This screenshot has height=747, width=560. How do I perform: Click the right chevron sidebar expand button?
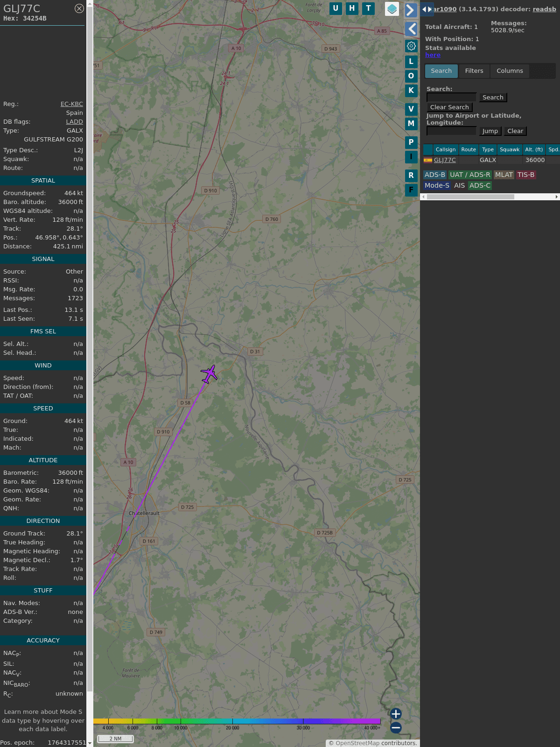point(411,10)
